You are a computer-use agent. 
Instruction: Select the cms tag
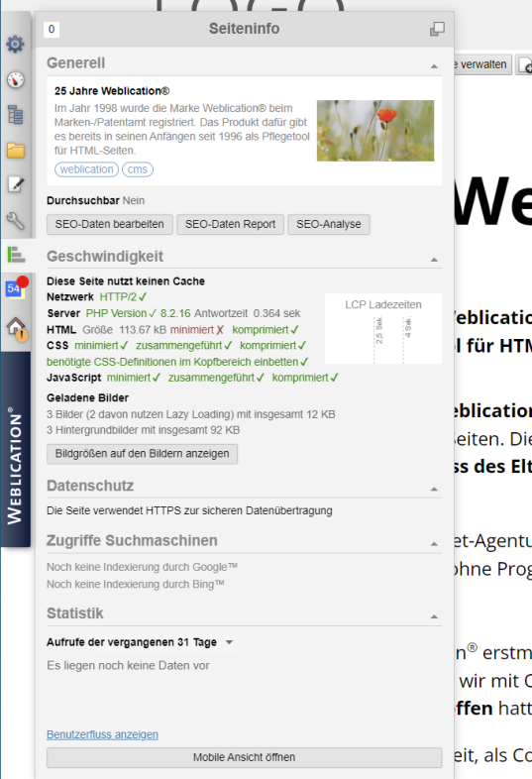pyautogui.click(x=138, y=169)
